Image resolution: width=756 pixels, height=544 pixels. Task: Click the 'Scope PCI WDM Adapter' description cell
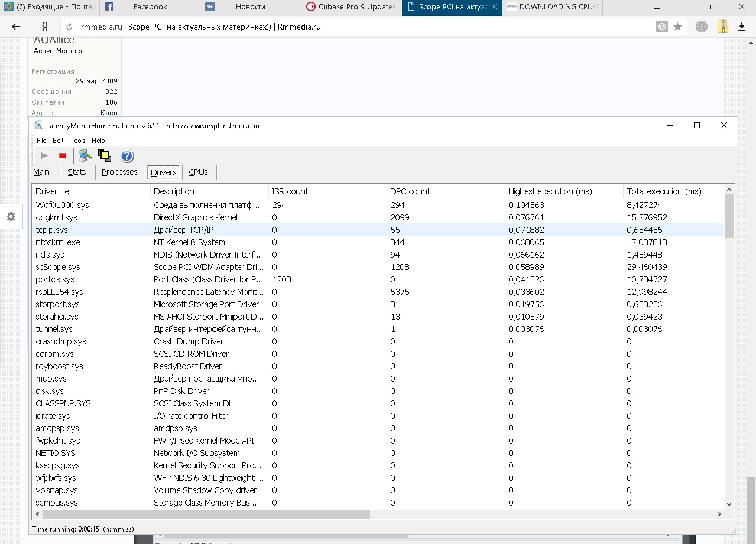(208, 267)
